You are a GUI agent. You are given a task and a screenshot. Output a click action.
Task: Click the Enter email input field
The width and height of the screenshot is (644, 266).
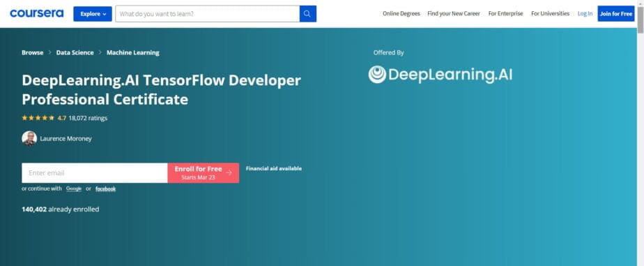point(95,172)
